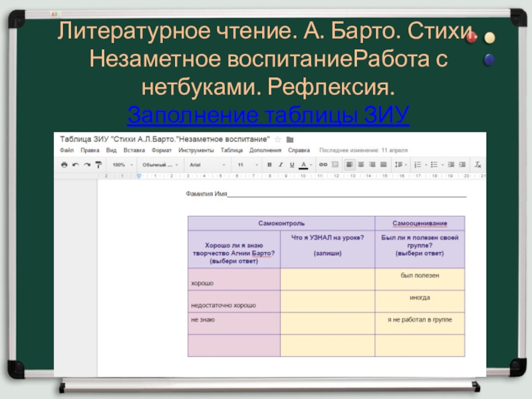Toggle bold formatting

[x=269, y=164]
